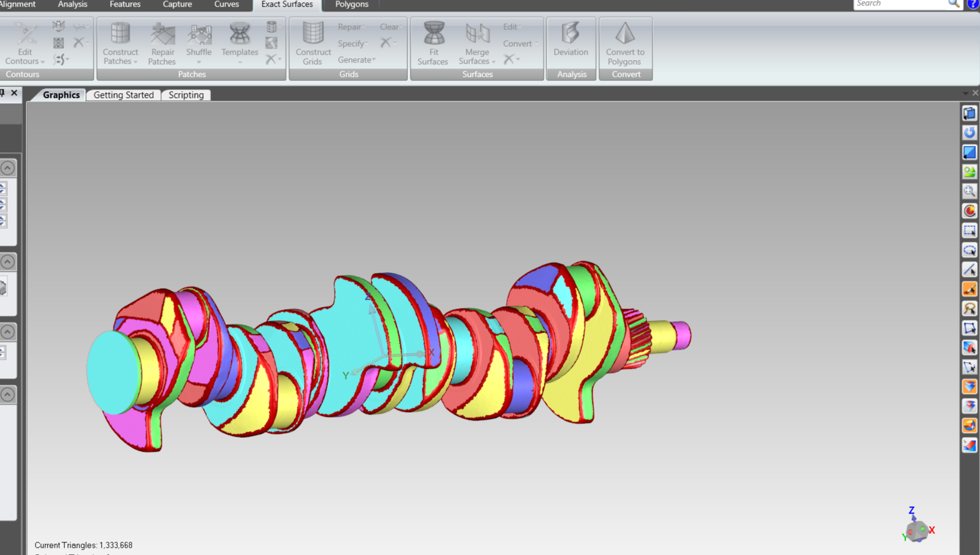980x555 pixels.
Task: Click the magnifier icon in the search box
Action: click(x=954, y=4)
